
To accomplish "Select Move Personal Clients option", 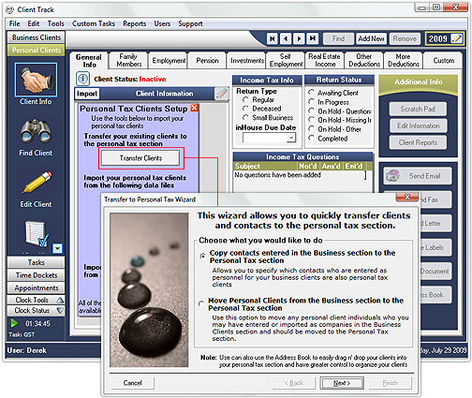I will [201, 303].
